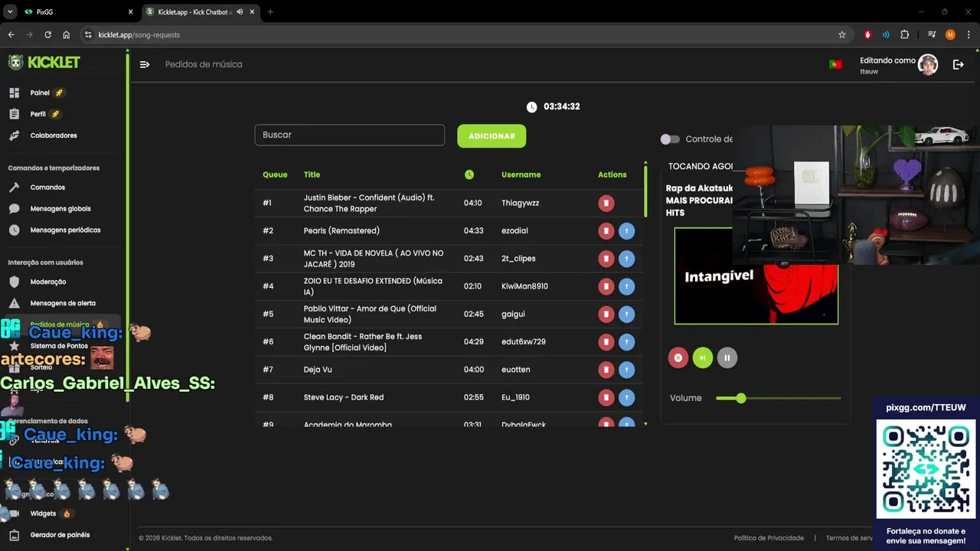Delete Steve Lacy Dark Red request
This screenshot has height=551, width=980.
tap(606, 397)
